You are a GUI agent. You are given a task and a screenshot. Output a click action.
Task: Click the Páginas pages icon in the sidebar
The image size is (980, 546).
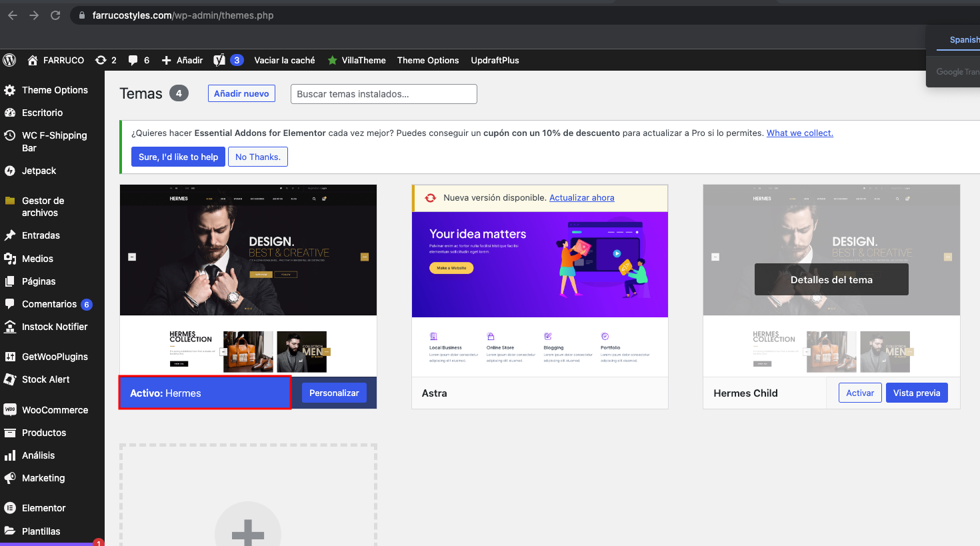(x=10, y=281)
